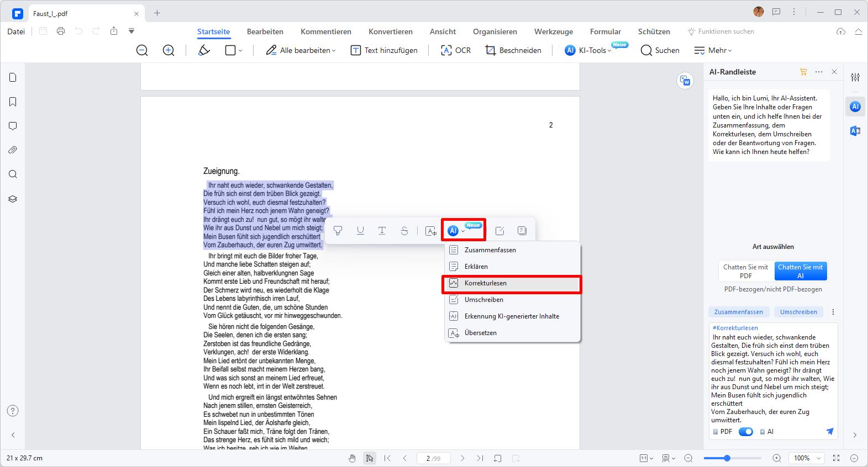Click the highlight icon in floating toolbar

pyautogui.click(x=338, y=231)
